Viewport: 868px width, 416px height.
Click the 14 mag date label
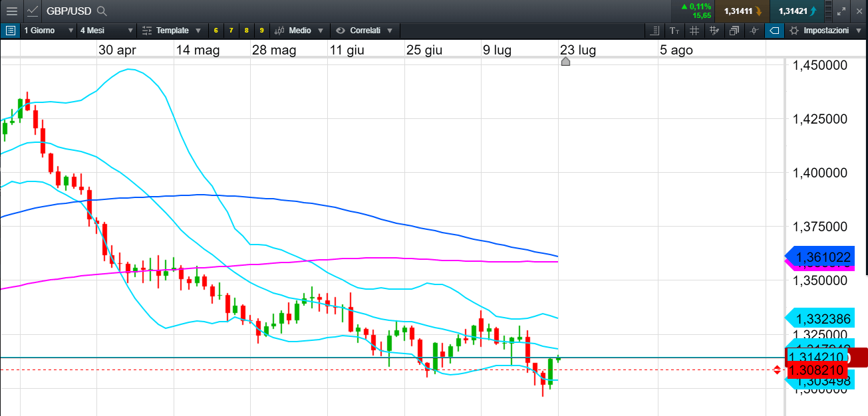coord(198,50)
